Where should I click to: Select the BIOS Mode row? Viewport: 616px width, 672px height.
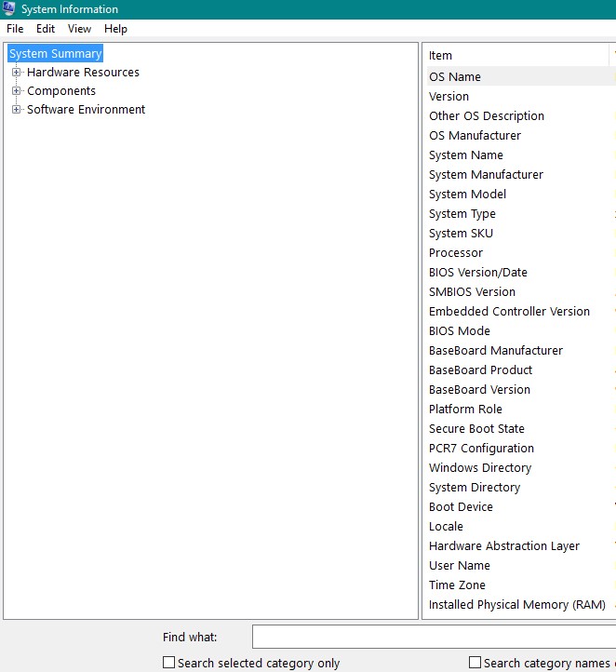[521, 330]
